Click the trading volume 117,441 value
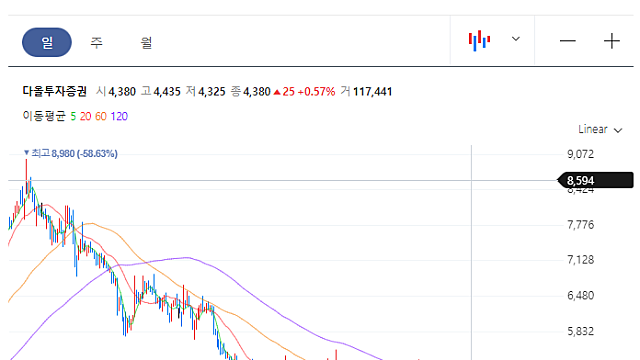 tap(372, 91)
